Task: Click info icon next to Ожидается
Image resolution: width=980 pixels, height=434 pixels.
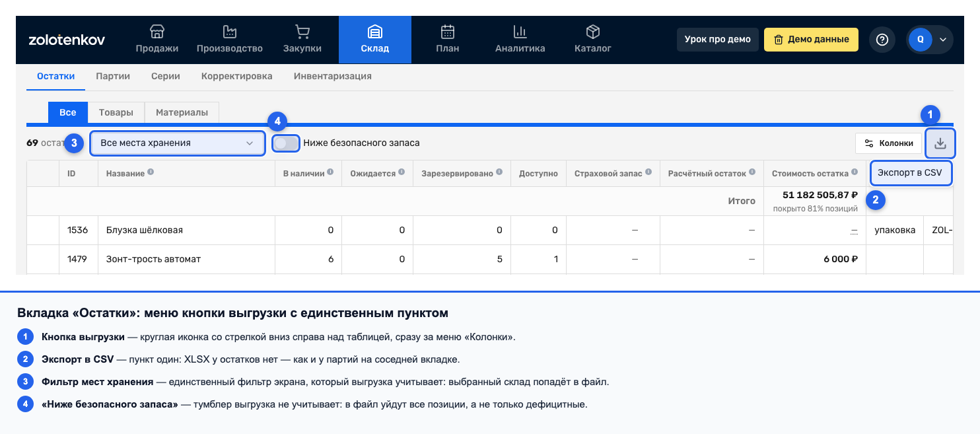Action: click(402, 172)
